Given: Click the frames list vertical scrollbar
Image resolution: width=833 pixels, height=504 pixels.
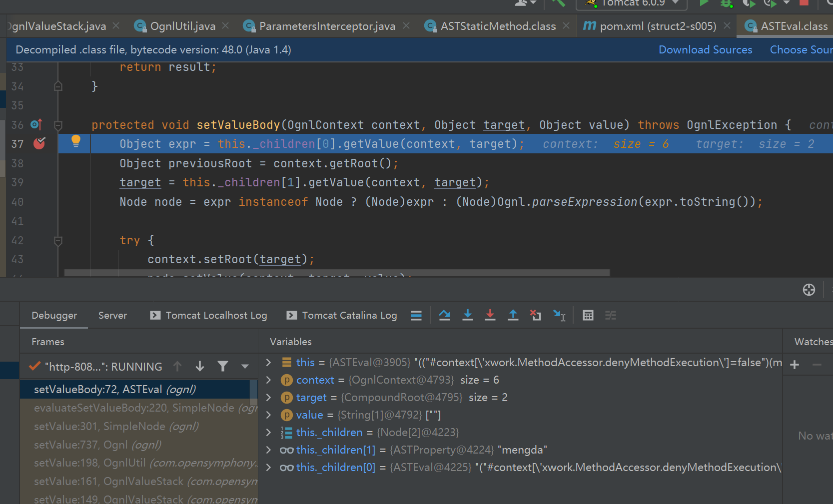Looking at the screenshot, I should point(253,393).
